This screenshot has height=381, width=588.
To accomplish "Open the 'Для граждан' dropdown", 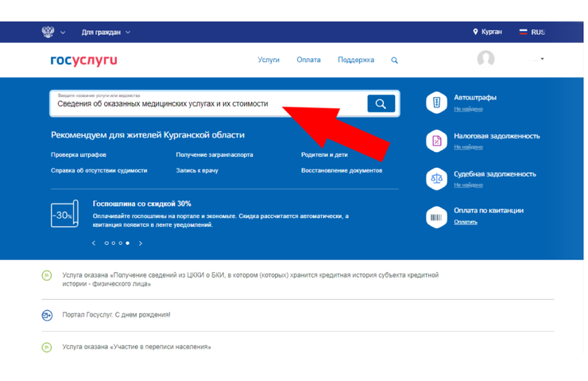I will [x=106, y=33].
